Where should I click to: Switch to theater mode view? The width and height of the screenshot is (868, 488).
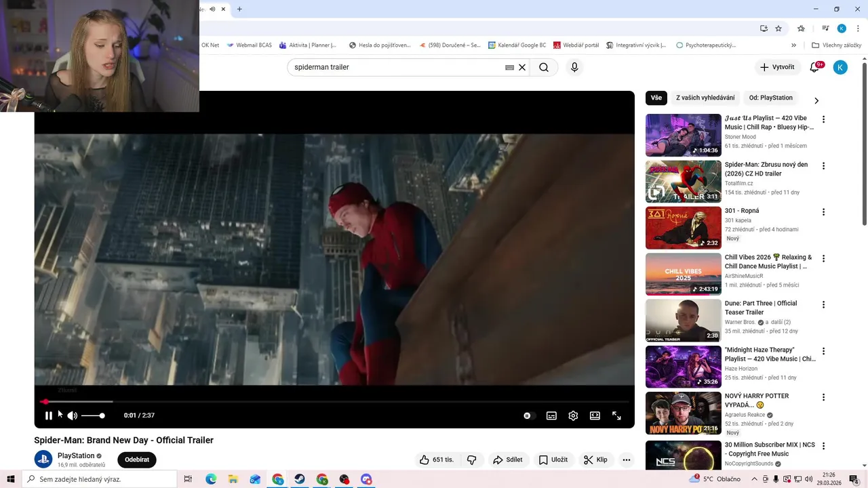(595, 415)
